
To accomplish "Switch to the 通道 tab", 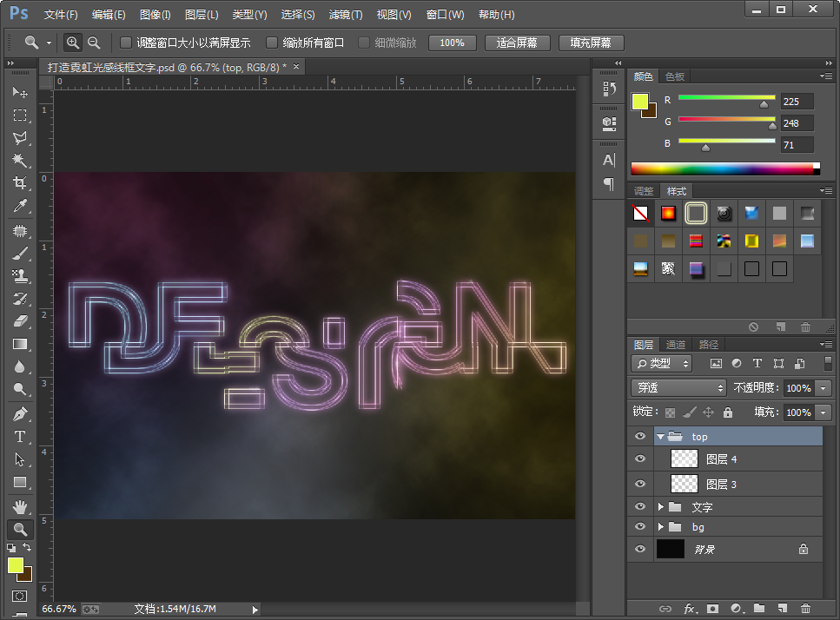I will pyautogui.click(x=676, y=345).
